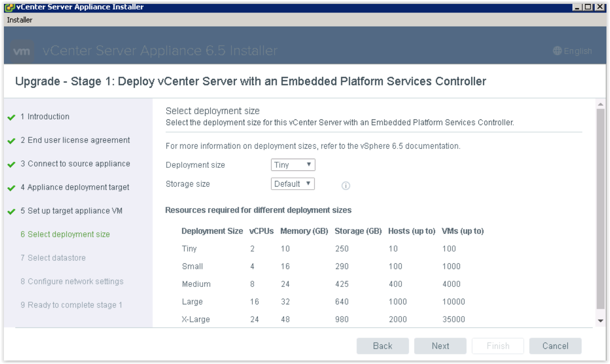This screenshot has width=610, height=364.
Task: Click the Storage (GB) column header
Action: 358,231
